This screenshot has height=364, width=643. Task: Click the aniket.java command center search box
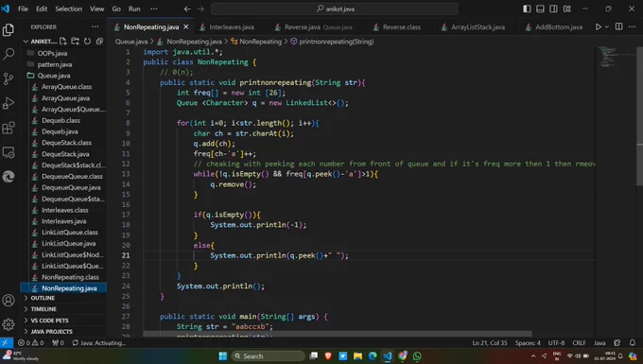[335, 9]
